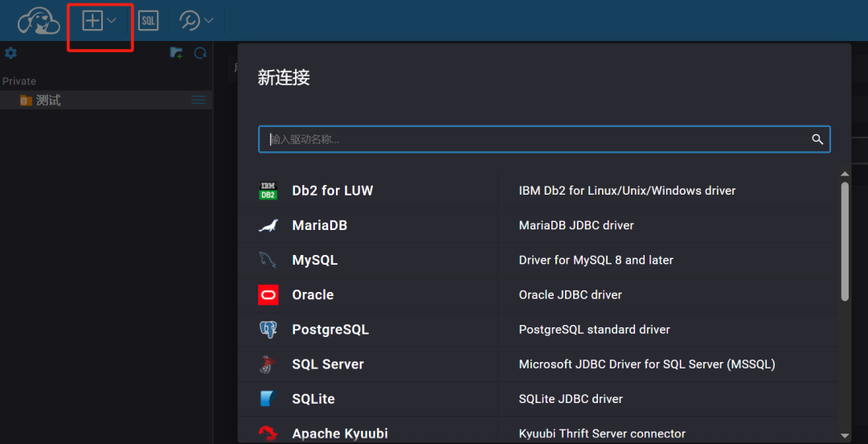Select the MySQL dolphin icon
Viewport: 868px width, 444px height.
[268, 260]
